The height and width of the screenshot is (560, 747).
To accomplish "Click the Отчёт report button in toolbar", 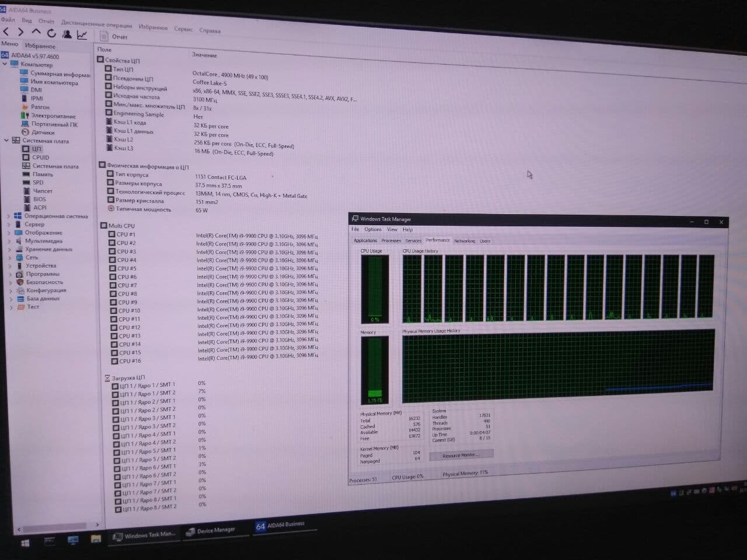I will 114,36.
